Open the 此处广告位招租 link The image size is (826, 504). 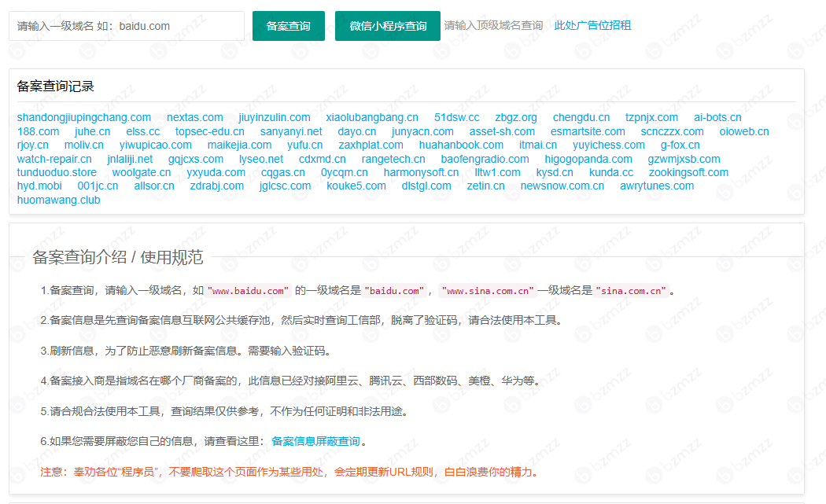(592, 25)
